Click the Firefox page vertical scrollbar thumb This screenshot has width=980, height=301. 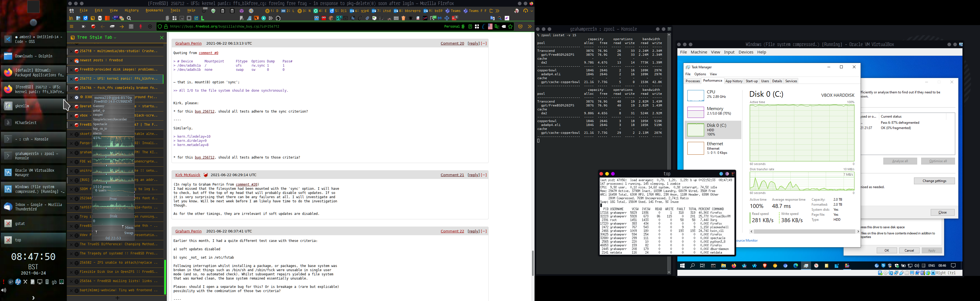point(533,263)
